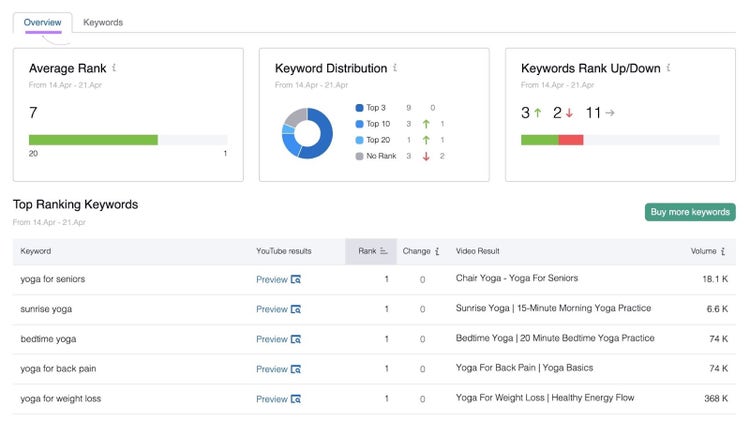Click 'Bedtime Yoga | 20 Minute Bedtime Yoga Practice' result

[555, 338]
